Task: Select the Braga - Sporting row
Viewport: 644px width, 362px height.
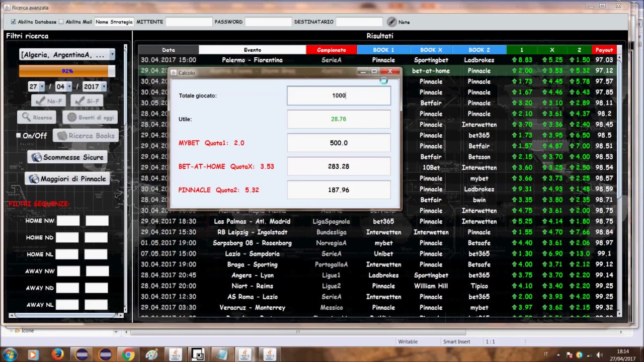Action: (377, 264)
